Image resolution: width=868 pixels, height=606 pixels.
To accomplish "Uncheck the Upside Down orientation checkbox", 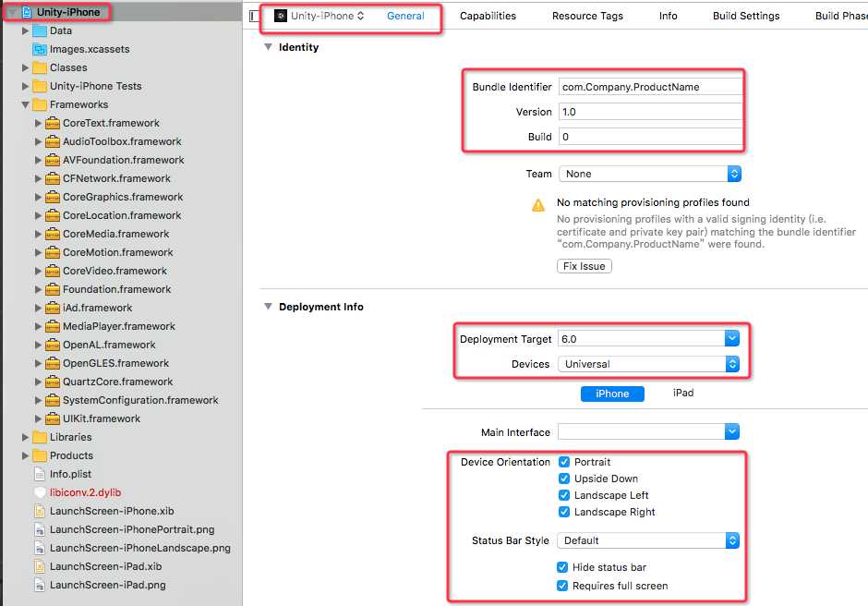I will pos(564,479).
